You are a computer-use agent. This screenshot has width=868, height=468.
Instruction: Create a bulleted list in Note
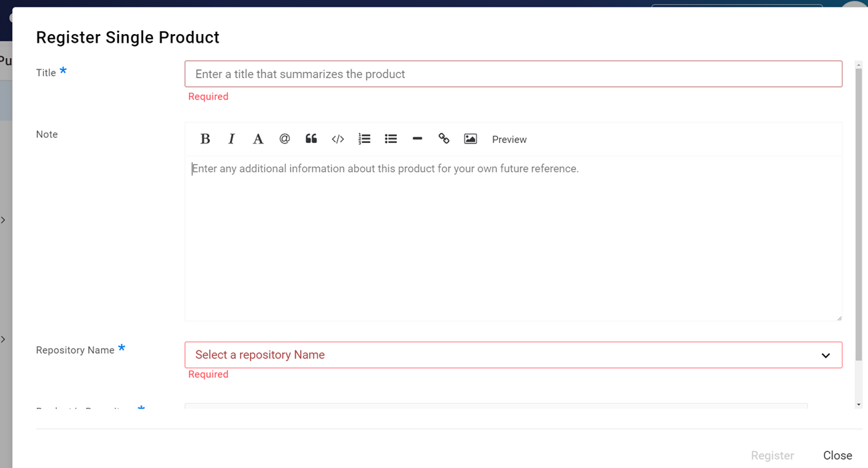391,139
